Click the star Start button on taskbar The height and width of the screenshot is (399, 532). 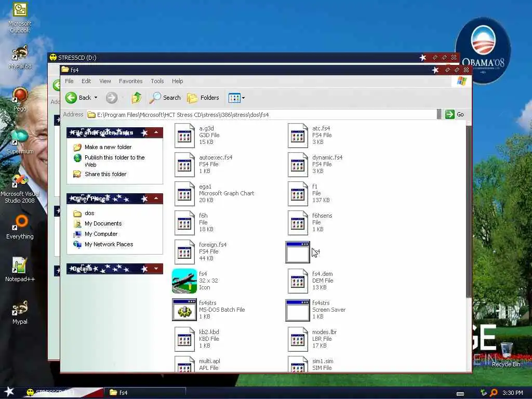pyautogui.click(x=9, y=392)
